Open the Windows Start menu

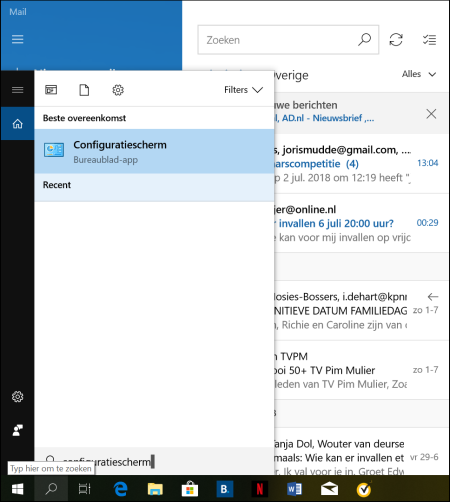coord(17,489)
